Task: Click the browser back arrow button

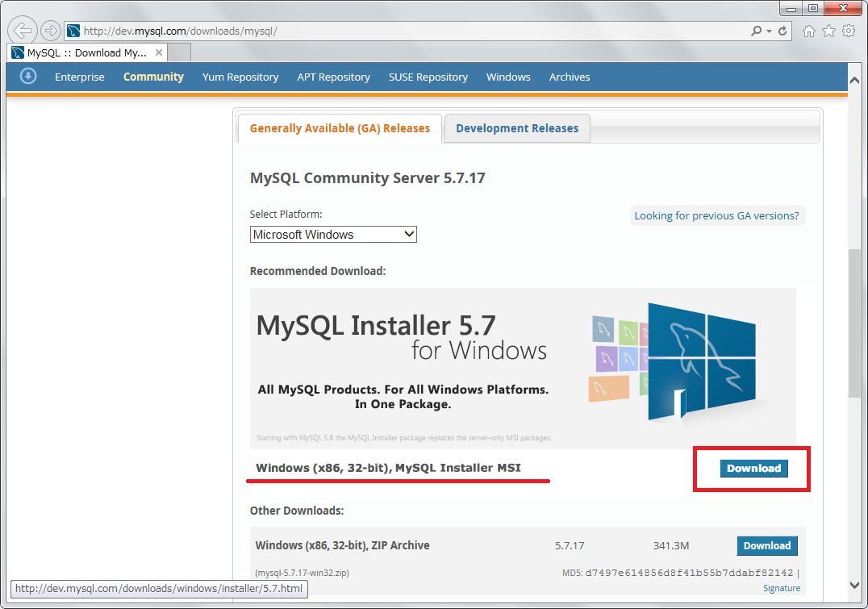Action: pyautogui.click(x=23, y=31)
